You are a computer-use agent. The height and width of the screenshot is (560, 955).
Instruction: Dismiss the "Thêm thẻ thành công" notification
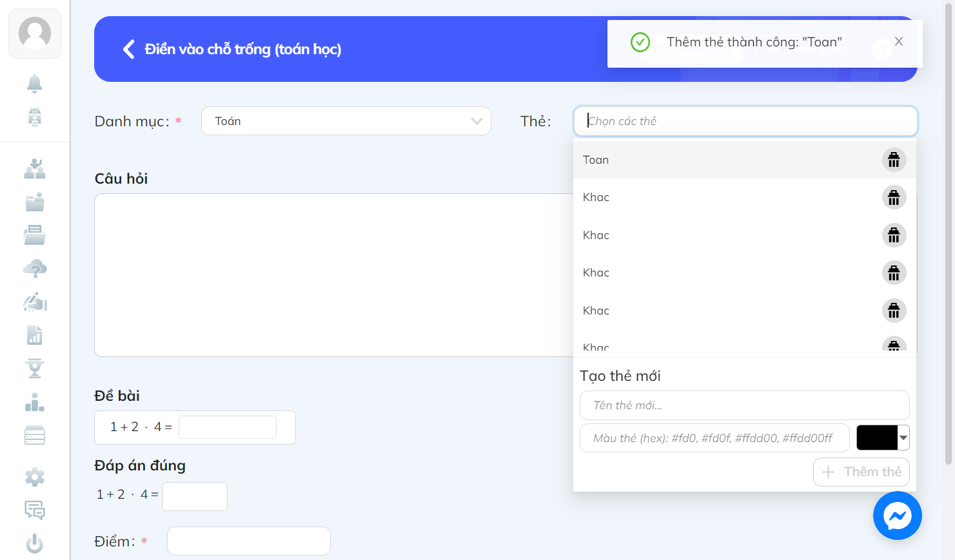click(899, 41)
